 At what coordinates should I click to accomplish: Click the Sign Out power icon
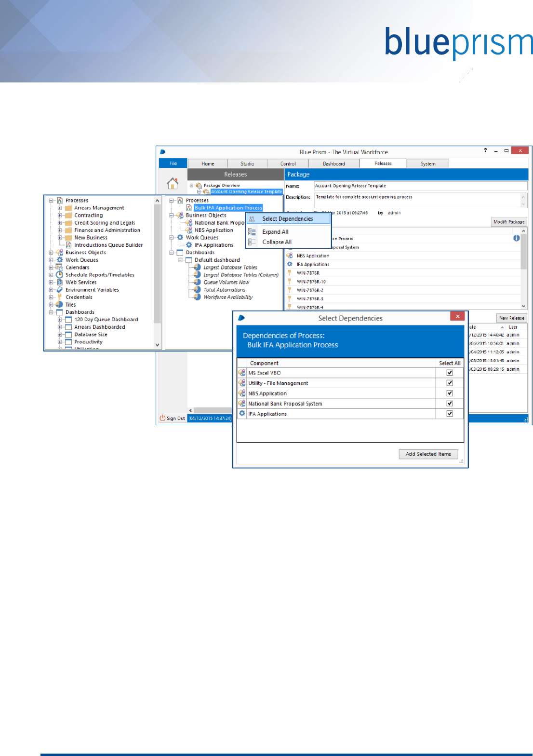162,418
